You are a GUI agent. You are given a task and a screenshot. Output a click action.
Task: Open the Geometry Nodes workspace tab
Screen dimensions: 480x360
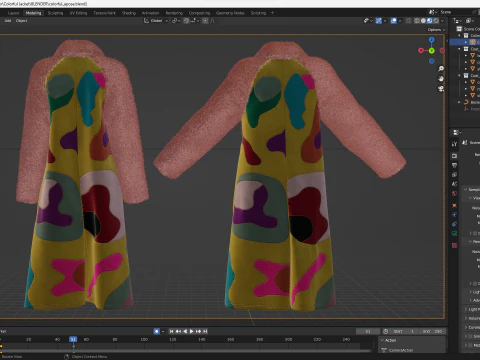[230, 13]
